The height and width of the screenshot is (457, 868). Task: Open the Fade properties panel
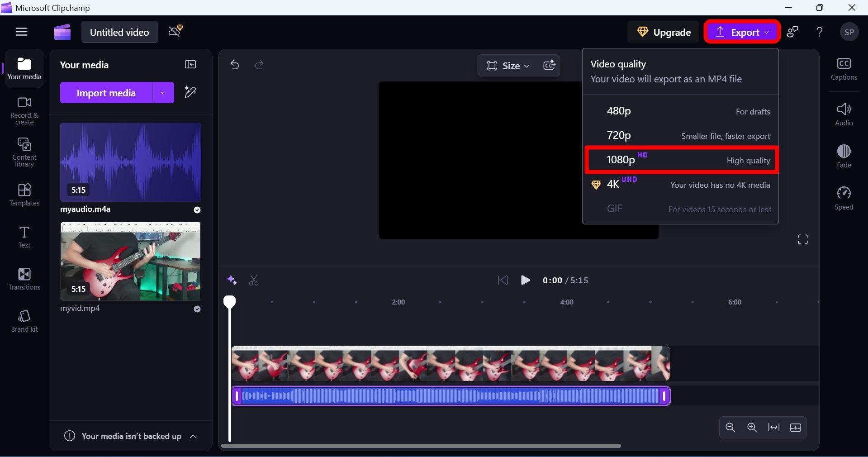coord(844,156)
